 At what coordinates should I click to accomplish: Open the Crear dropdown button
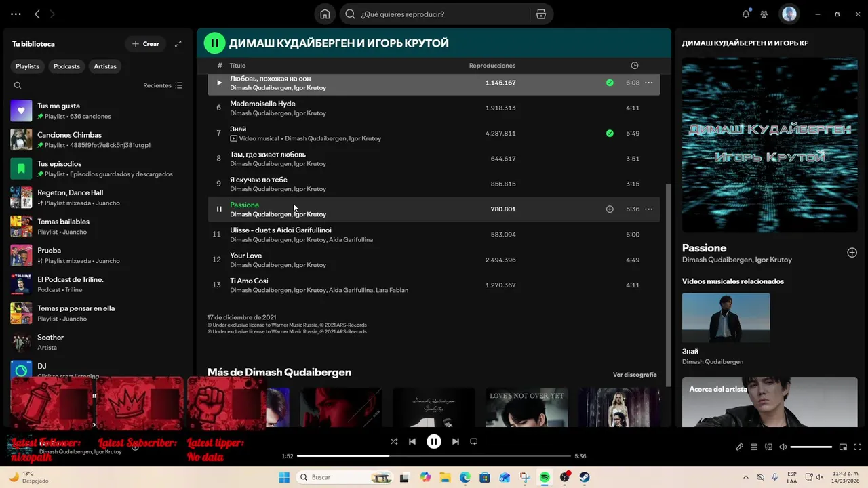(146, 44)
